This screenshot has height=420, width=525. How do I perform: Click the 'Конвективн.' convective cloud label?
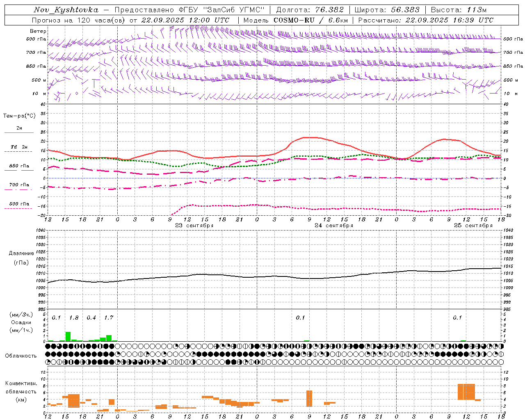click(21, 383)
